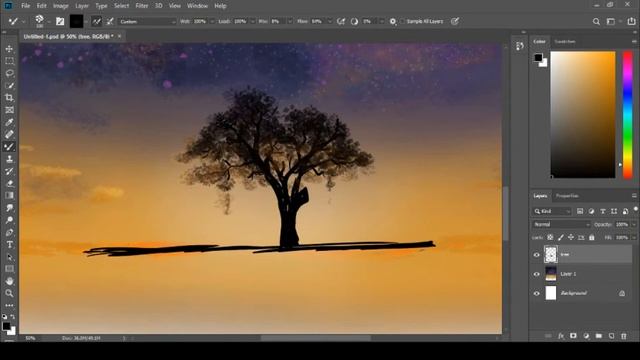Click the rainbow hue slider in the Color panel
640x360 pixels.
(x=627, y=115)
